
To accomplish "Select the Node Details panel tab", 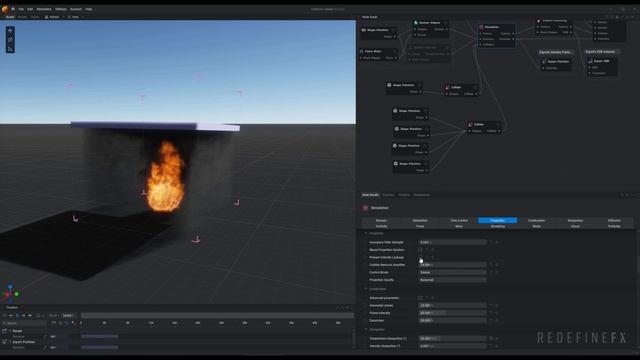I will pos(370,195).
